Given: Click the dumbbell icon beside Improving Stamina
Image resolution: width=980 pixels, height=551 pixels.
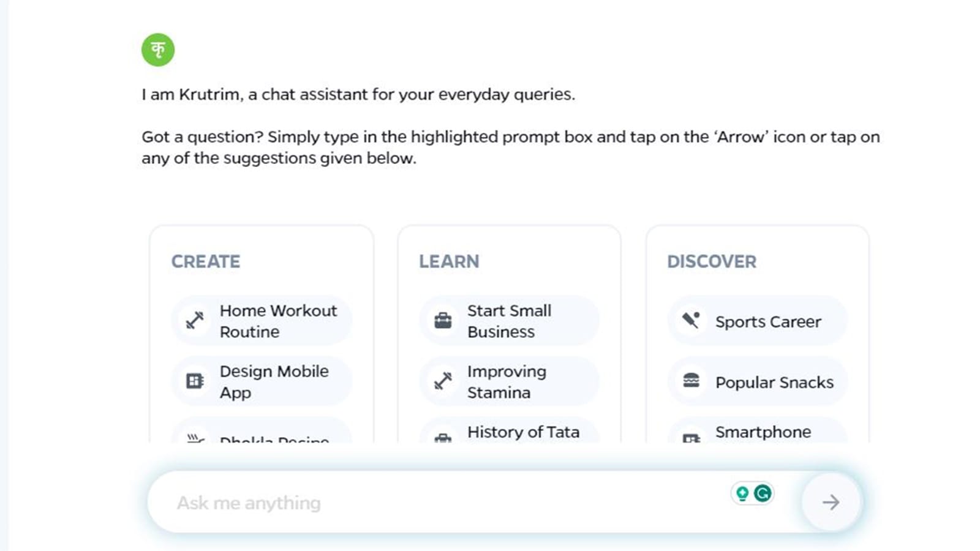Looking at the screenshot, I should coord(443,381).
